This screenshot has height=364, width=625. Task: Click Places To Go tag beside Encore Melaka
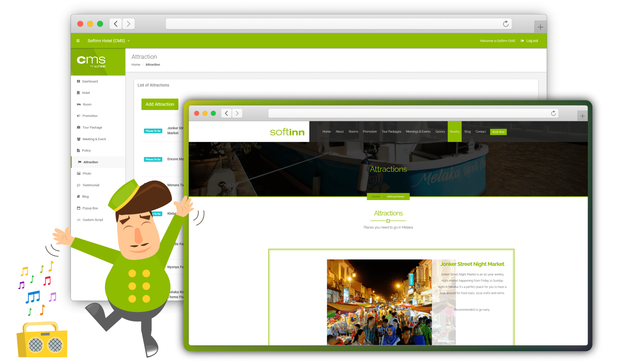click(153, 159)
